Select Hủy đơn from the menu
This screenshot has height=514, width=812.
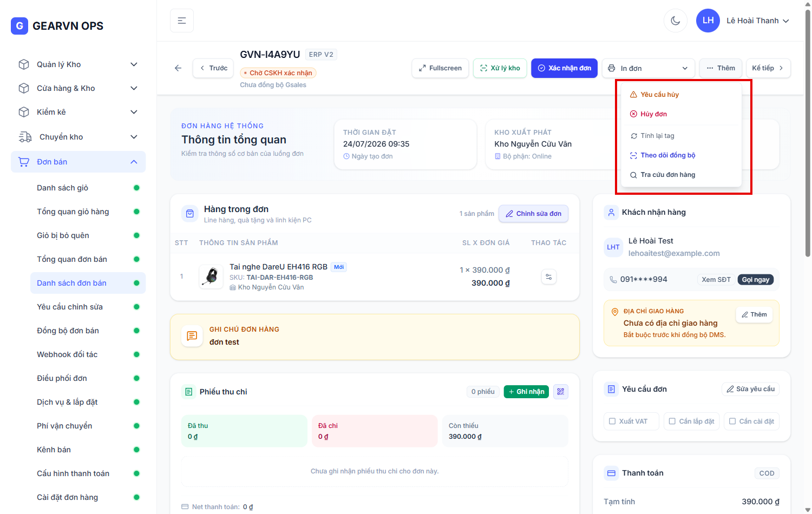click(x=681, y=114)
